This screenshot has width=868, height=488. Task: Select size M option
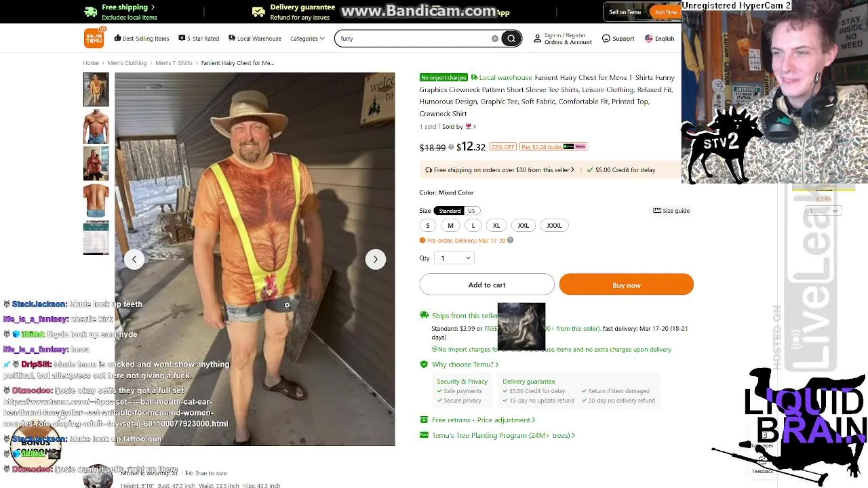(x=450, y=226)
